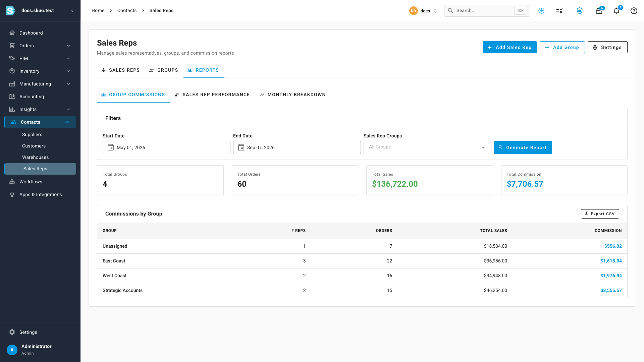Image resolution: width=644 pixels, height=362 pixels.
Task: Click Add Sales Rep button
Action: 509,47
